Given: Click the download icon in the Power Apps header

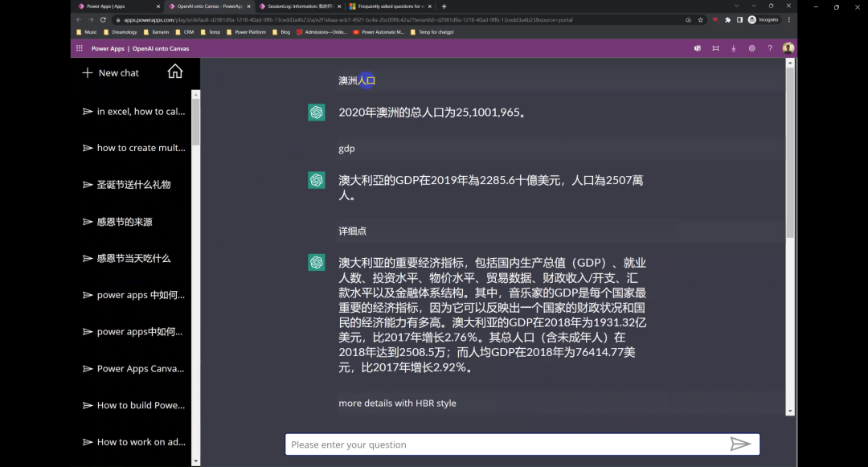Looking at the screenshot, I should coord(733,48).
